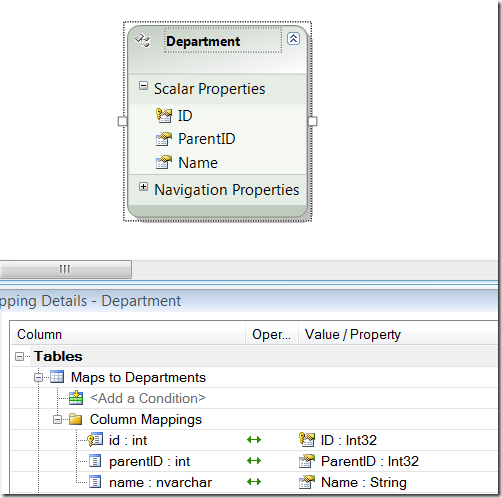This screenshot has height=498, width=502.
Task: Click the right resize handle of the Department entity
Action: [x=313, y=121]
